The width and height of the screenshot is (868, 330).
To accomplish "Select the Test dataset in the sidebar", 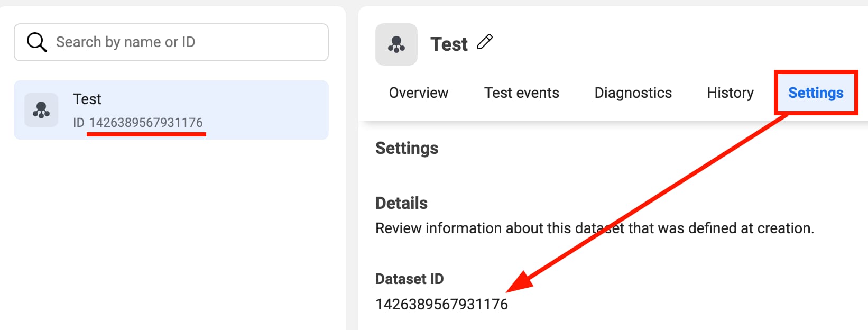I will point(170,109).
